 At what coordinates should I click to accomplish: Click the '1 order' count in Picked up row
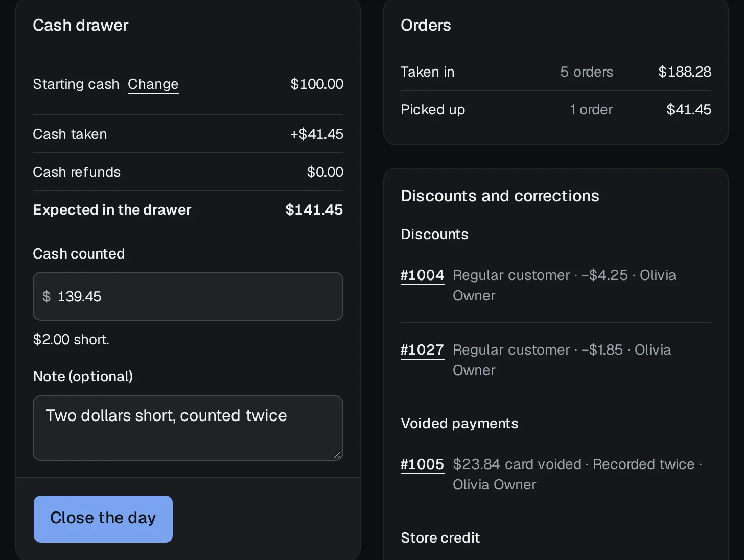click(x=591, y=110)
